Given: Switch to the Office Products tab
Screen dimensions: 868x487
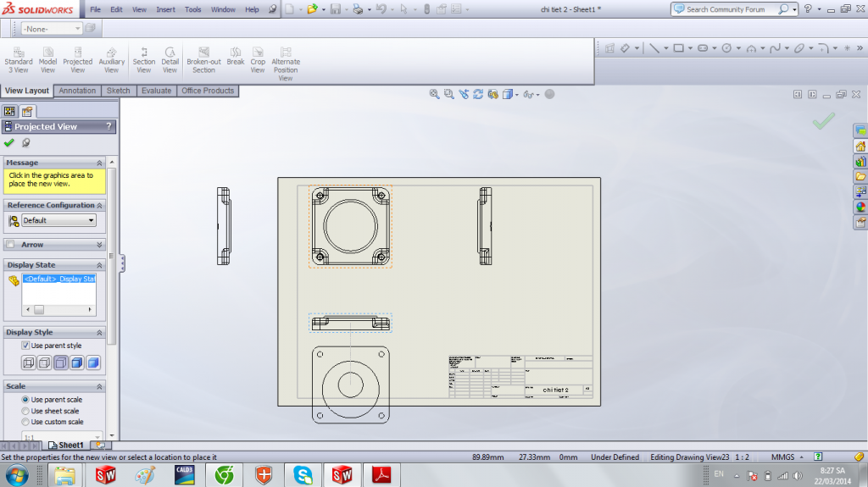Looking at the screenshot, I should (x=208, y=91).
